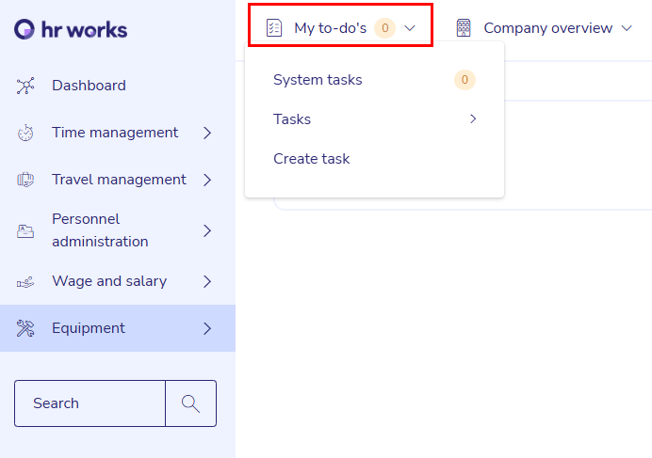Click the Equipment tools icon
Screen dimensions: 652x458
pos(26,328)
